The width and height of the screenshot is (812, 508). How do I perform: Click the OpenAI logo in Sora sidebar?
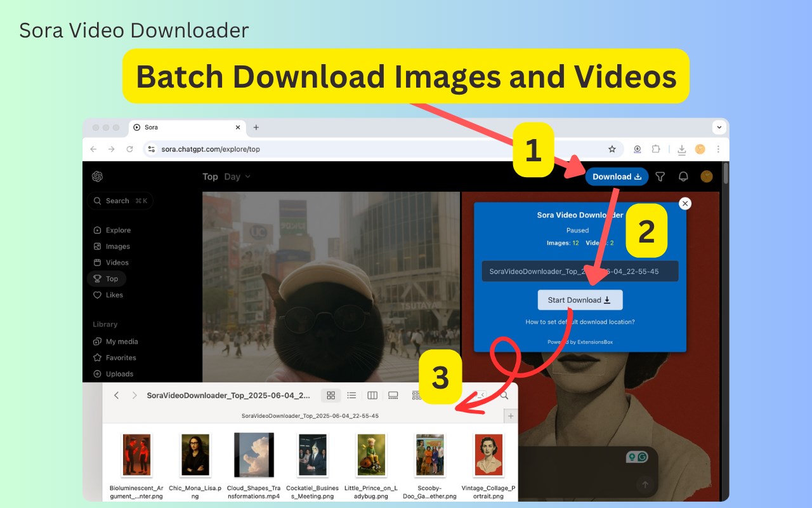[x=97, y=177]
